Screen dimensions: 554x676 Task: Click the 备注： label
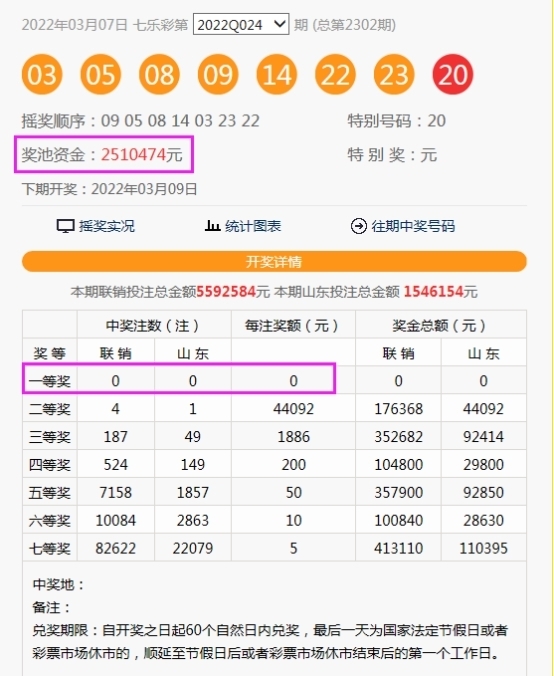pos(51,607)
